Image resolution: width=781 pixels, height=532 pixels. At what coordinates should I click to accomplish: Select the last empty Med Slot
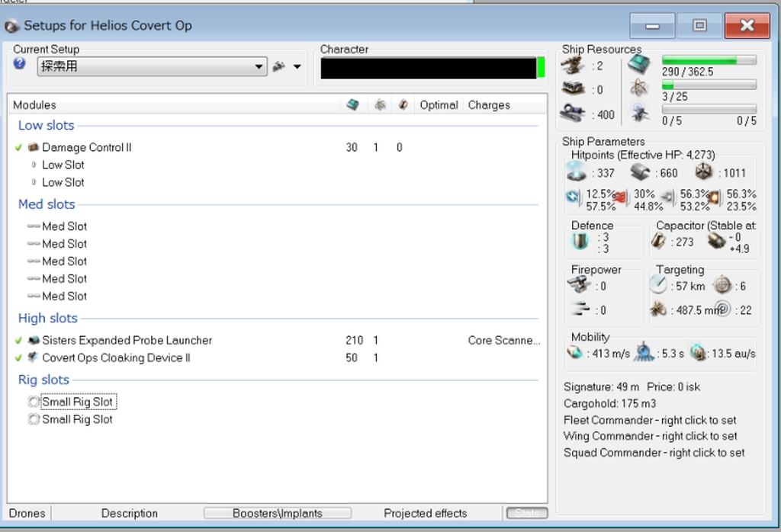(64, 296)
